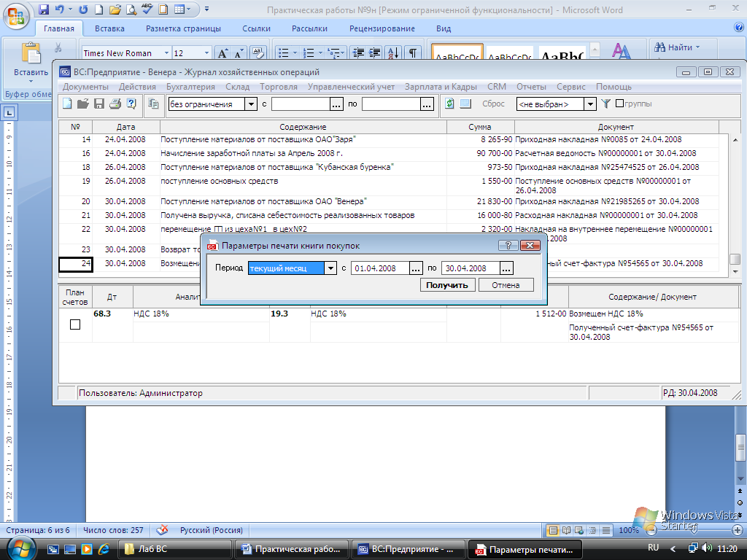Click the Сброс button in the toolbar
Viewport: 747px width, 560px height.
click(493, 104)
